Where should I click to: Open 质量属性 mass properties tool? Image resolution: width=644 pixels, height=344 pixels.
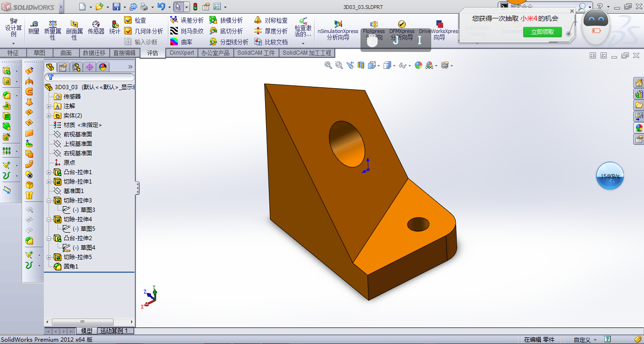pos(52,29)
